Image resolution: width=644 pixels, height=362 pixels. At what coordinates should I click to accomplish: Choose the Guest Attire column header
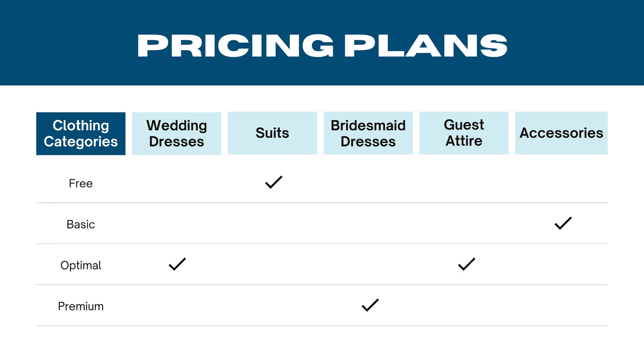[x=464, y=133]
